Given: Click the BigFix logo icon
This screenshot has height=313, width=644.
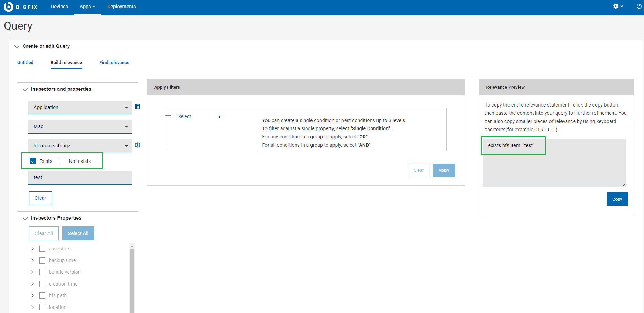Looking at the screenshot, I should (x=8, y=7).
